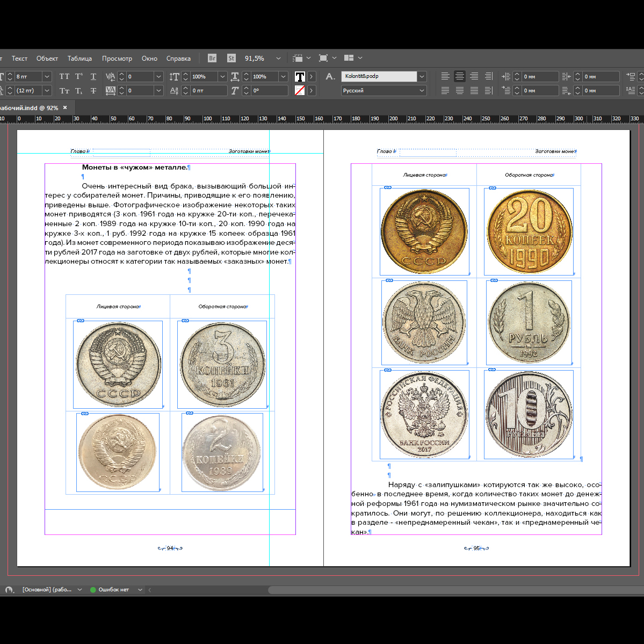Open the Справка menu

coord(178,59)
